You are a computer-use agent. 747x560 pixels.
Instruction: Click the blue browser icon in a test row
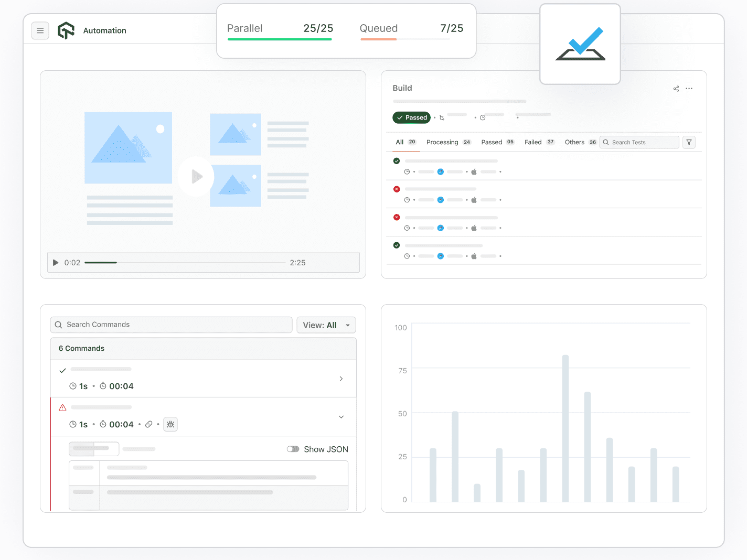[441, 171]
